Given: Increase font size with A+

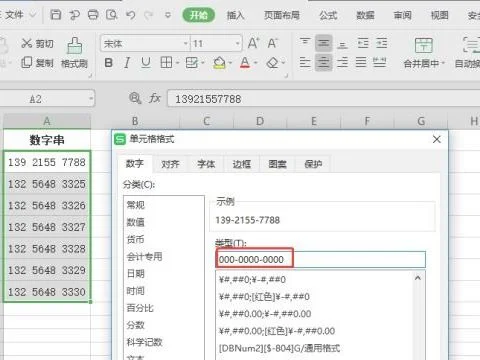Looking at the screenshot, I should [x=253, y=43].
